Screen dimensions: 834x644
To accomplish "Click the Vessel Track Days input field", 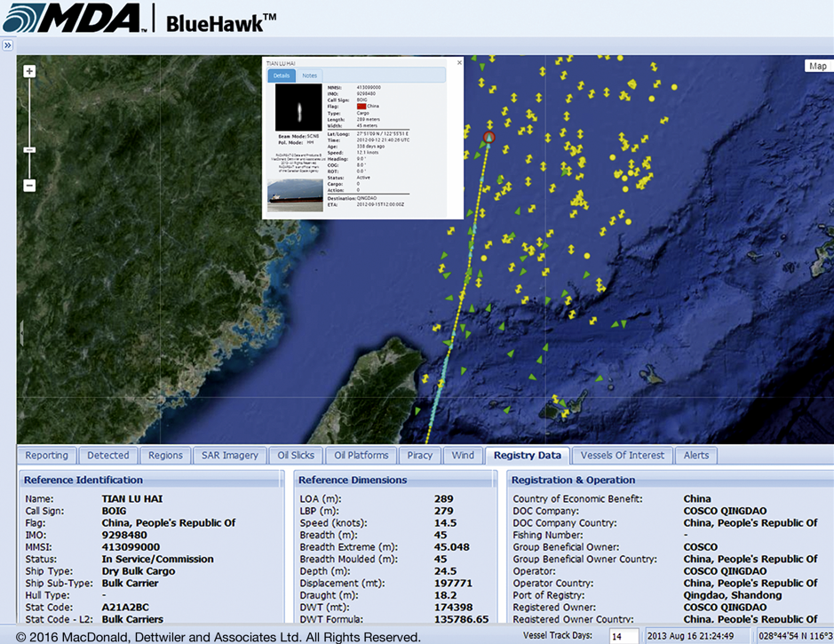I will click(624, 636).
